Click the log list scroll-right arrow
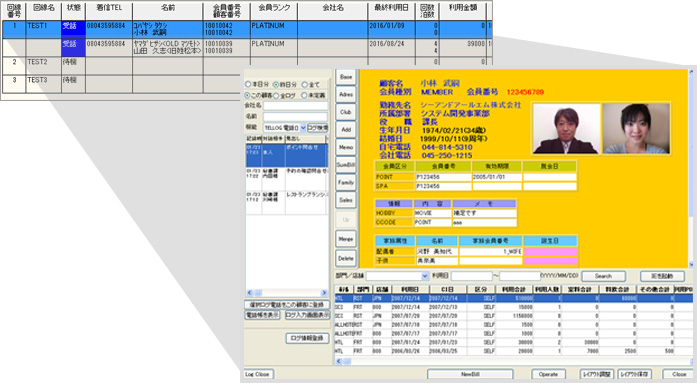The image size is (697, 383). (x=324, y=293)
